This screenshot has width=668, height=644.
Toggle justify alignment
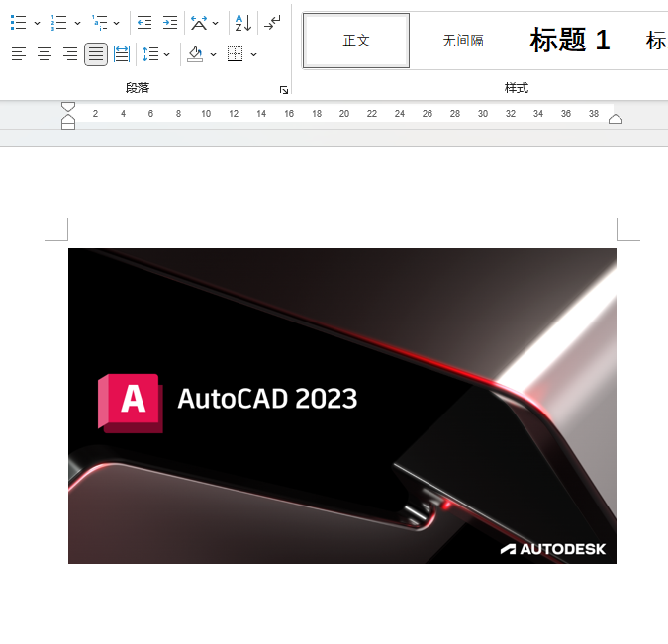[96, 54]
